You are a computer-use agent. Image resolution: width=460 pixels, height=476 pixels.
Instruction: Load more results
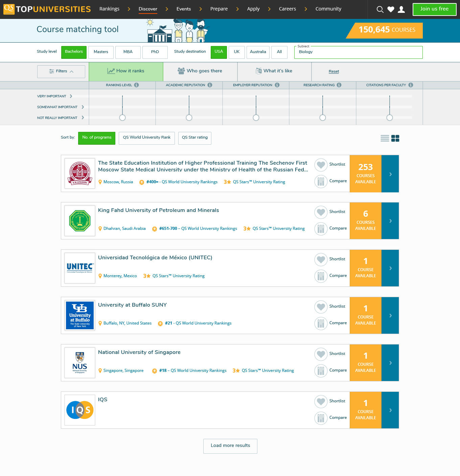230,446
